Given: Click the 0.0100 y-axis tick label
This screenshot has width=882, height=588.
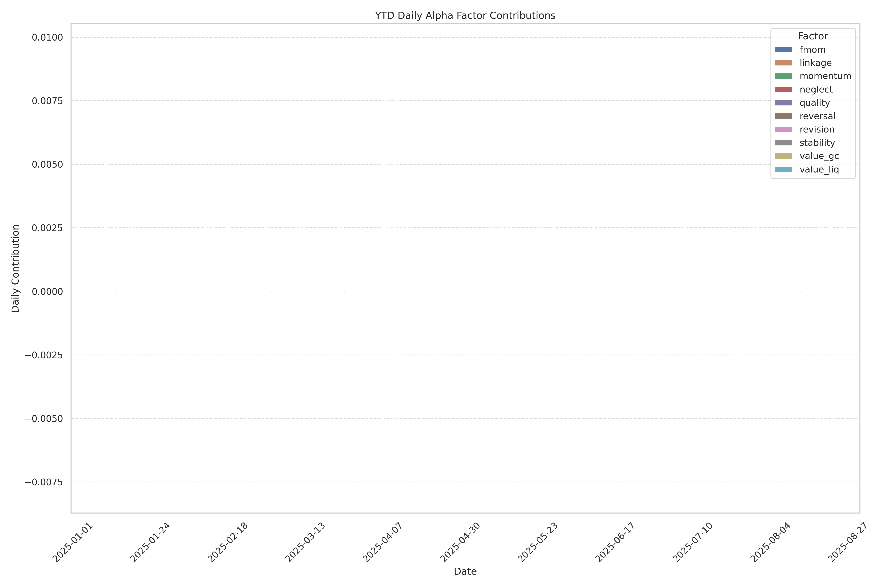Looking at the screenshot, I should point(47,37).
